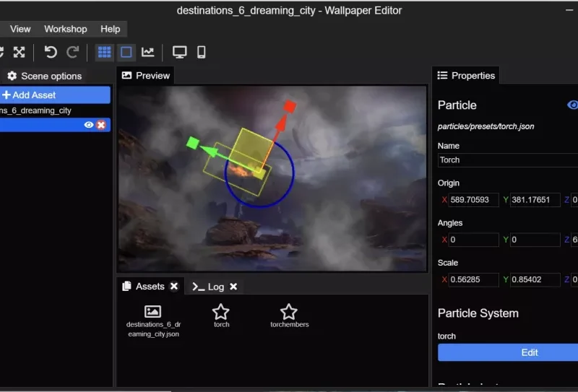Click the Add Asset button
Viewport: 578px width, 392px height.
tap(54, 95)
